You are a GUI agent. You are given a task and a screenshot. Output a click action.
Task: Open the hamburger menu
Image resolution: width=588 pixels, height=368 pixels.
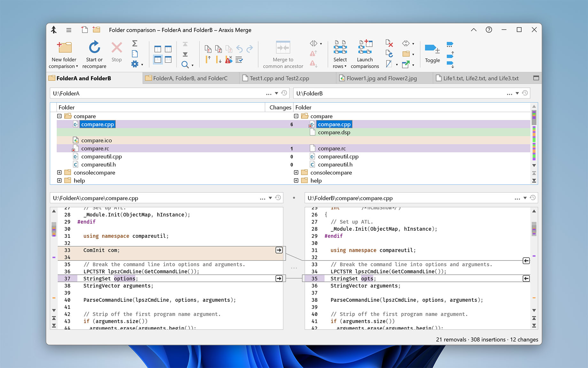click(69, 30)
